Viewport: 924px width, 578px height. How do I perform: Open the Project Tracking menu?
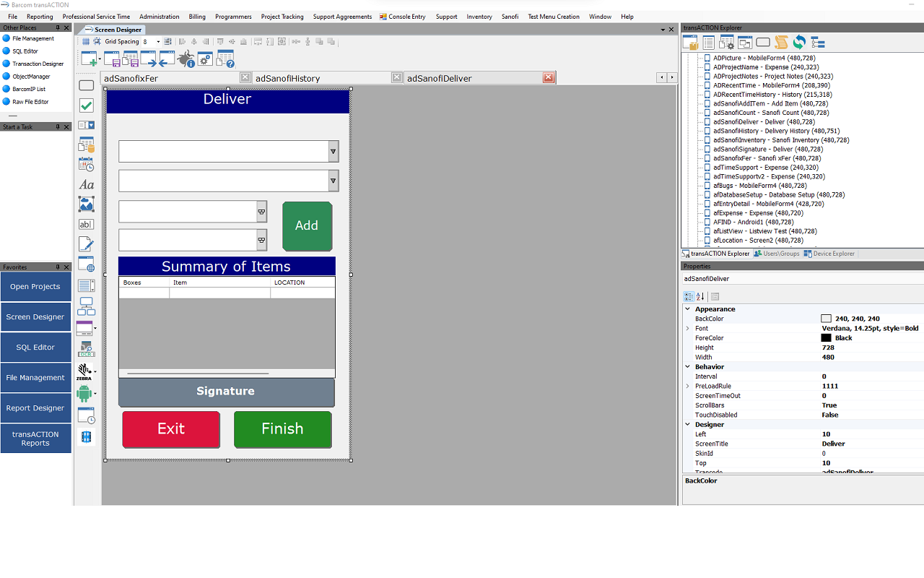[282, 17]
